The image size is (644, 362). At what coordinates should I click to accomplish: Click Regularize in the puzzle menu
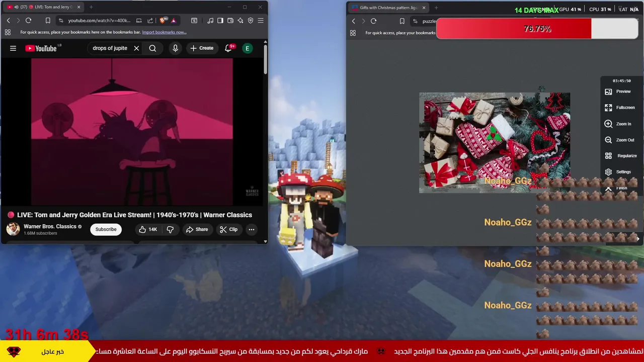pos(622,156)
